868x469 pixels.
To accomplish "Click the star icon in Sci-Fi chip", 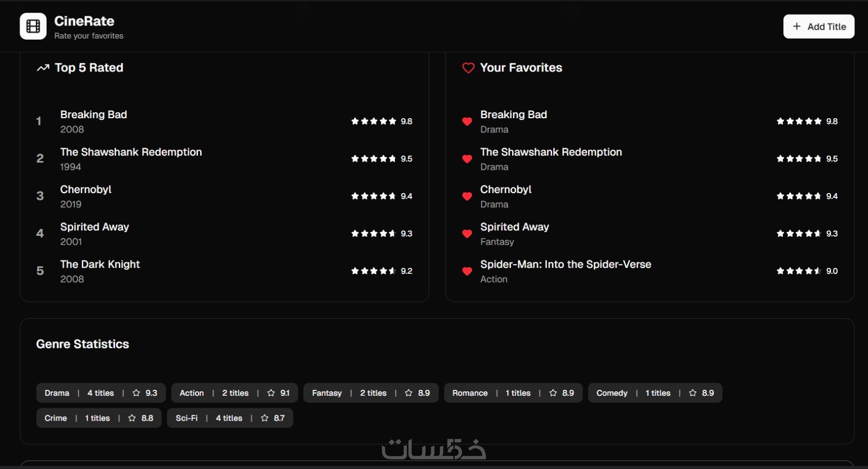I will tap(265, 418).
